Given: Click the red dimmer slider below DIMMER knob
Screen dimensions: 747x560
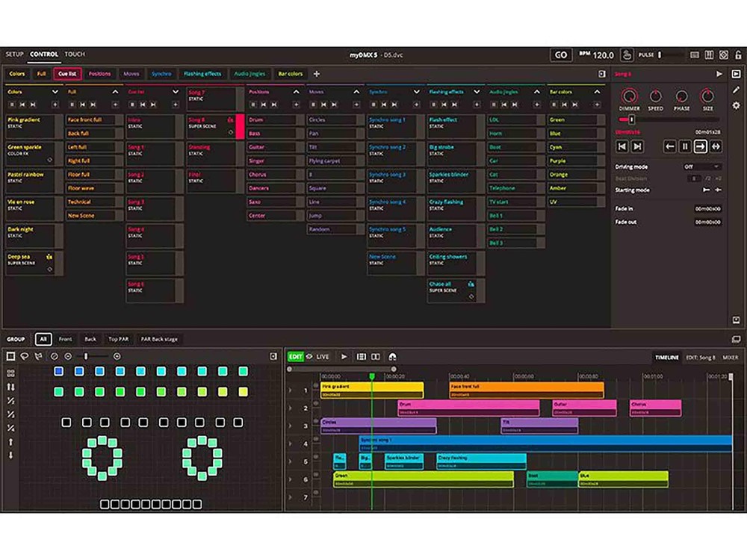Looking at the screenshot, I should click(x=631, y=118).
